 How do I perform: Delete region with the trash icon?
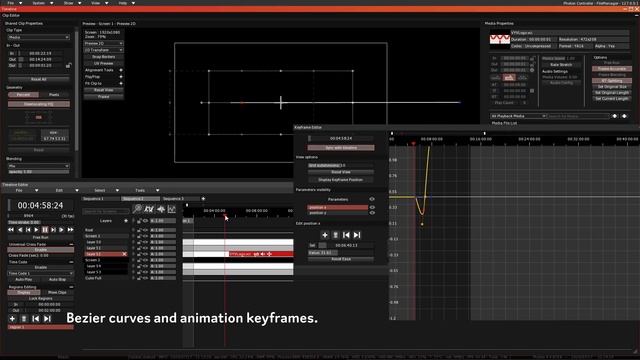24,318
